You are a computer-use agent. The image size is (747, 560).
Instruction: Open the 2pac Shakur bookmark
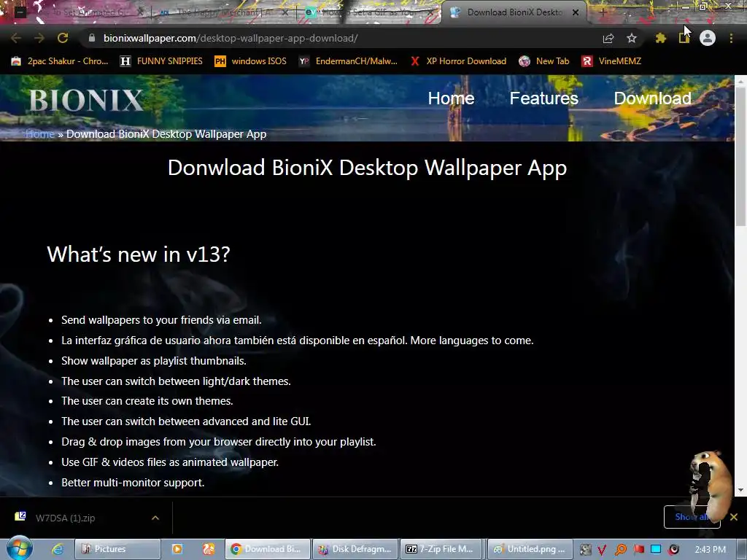click(60, 61)
